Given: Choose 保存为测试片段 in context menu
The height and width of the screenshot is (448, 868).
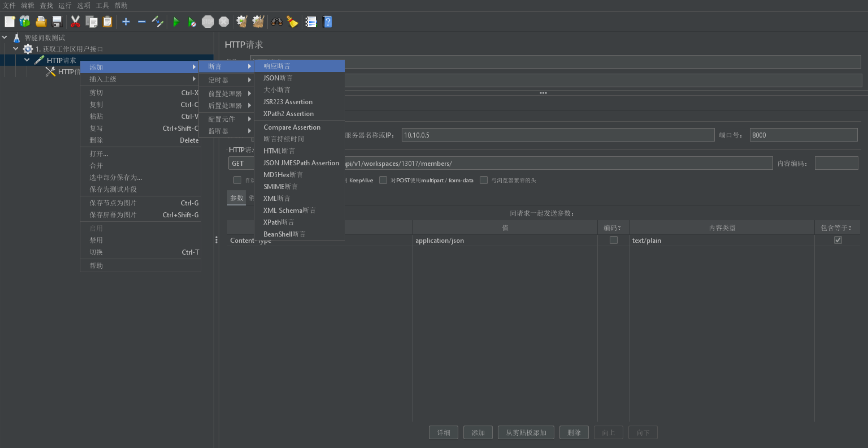Looking at the screenshot, I should pos(141,189).
